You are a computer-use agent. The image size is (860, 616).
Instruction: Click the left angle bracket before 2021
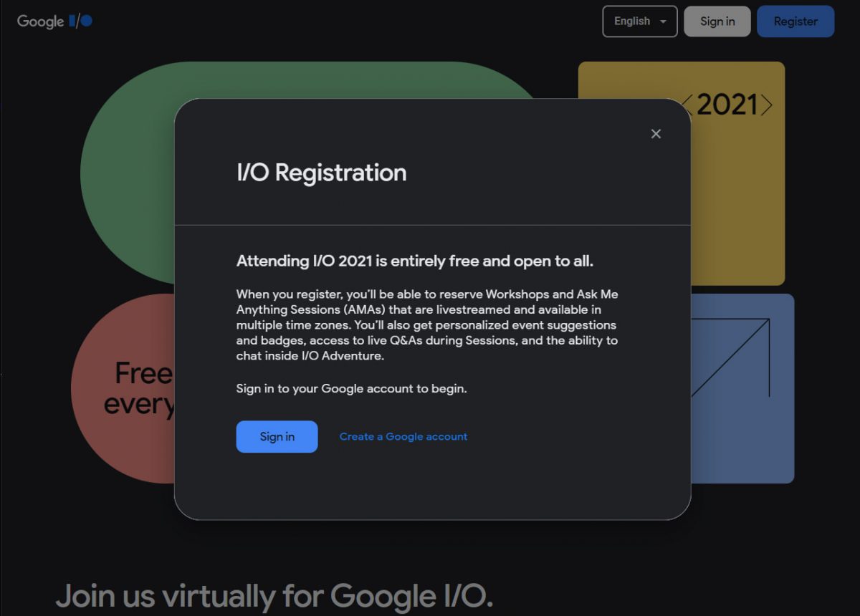pyautogui.click(x=687, y=105)
